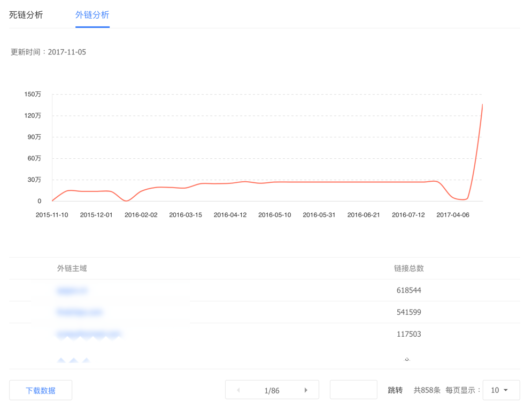
Task: Click the 跳转 jump button
Action: [x=395, y=390]
